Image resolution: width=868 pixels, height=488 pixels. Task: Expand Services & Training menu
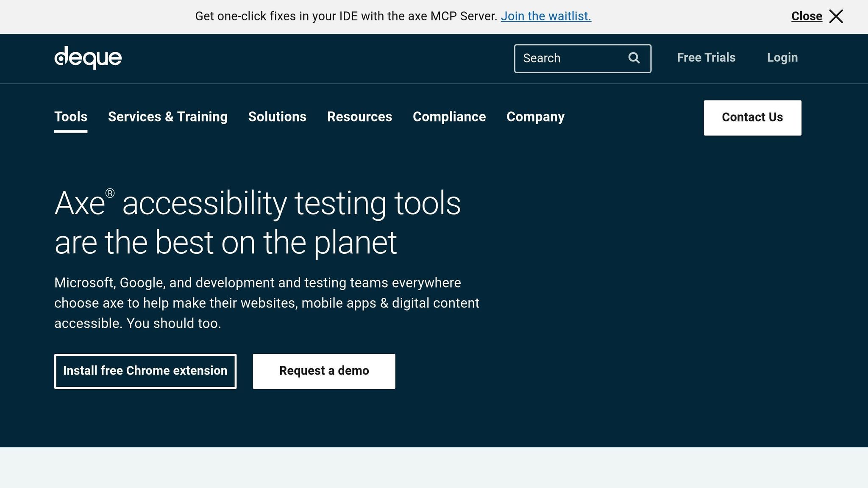167,117
